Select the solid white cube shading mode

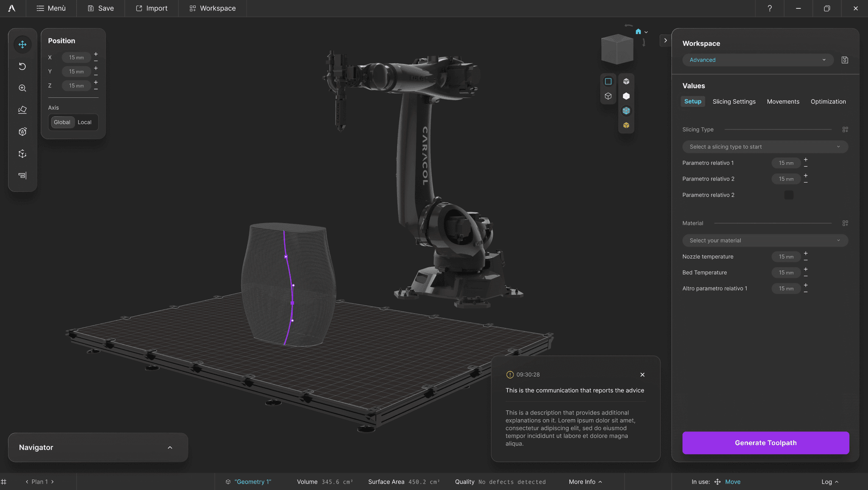pos(626,96)
